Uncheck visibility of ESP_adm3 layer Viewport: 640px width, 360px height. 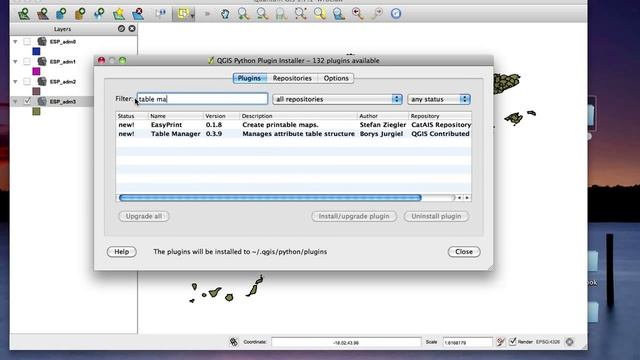(x=27, y=101)
